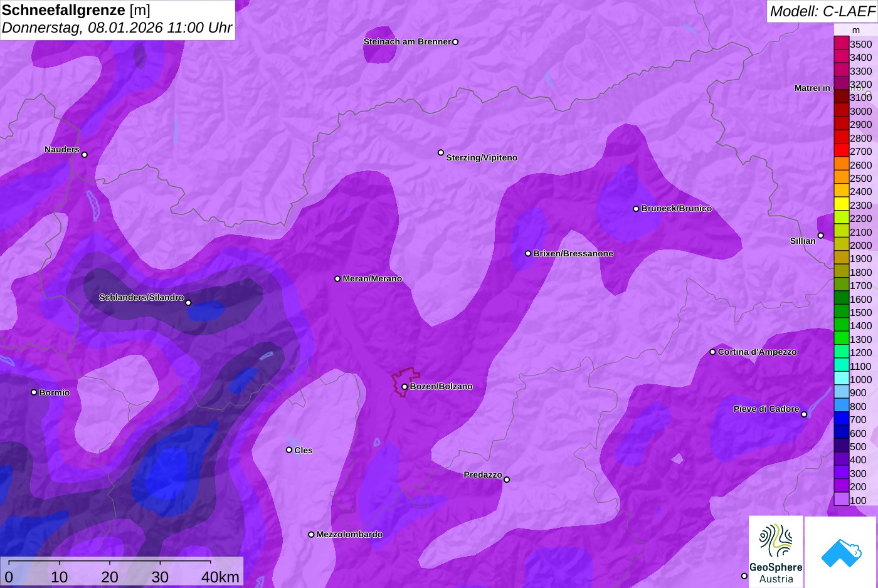Click the Pieve di Cadore marker dot
This screenshot has width=878, height=588.
pyautogui.click(x=804, y=414)
